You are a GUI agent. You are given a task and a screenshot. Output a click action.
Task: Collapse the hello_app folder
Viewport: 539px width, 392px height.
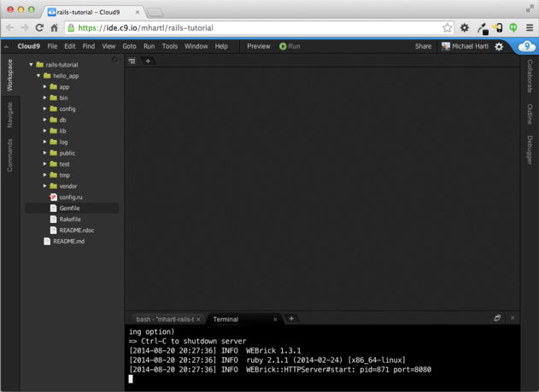[x=38, y=76]
